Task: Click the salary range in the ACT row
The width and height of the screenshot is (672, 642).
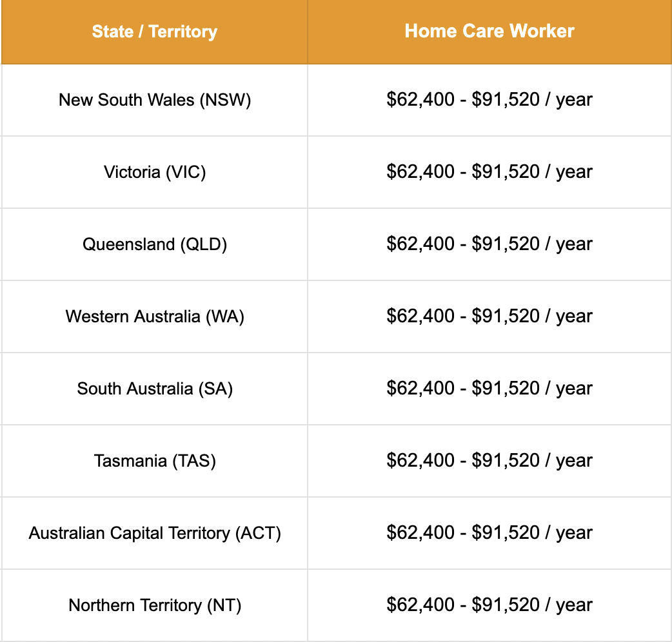Action: click(489, 533)
